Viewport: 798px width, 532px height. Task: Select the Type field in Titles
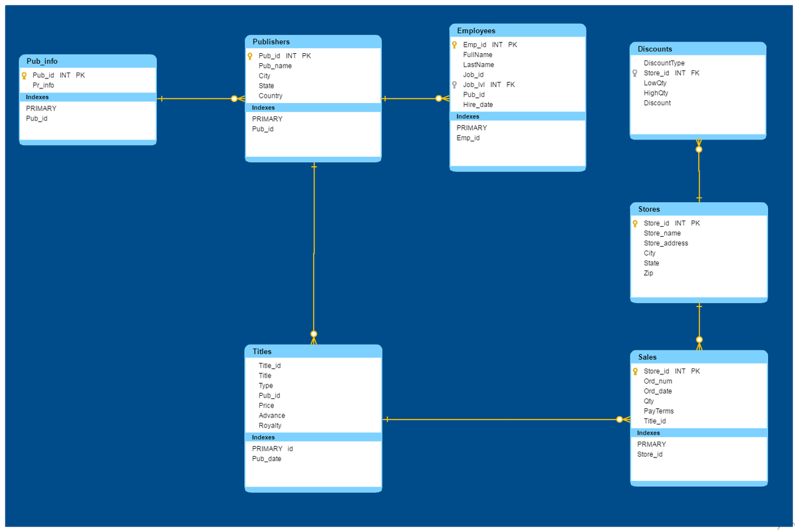click(266, 386)
